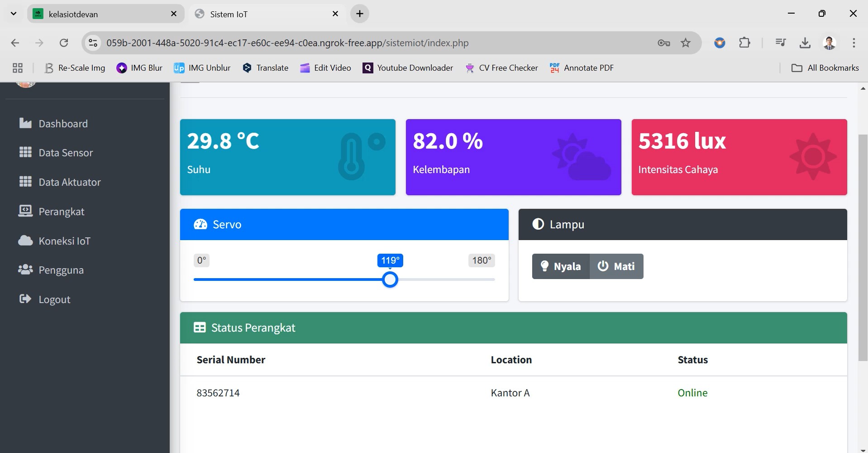Click the address bar URL
This screenshot has width=868, height=453.
coord(287,43)
